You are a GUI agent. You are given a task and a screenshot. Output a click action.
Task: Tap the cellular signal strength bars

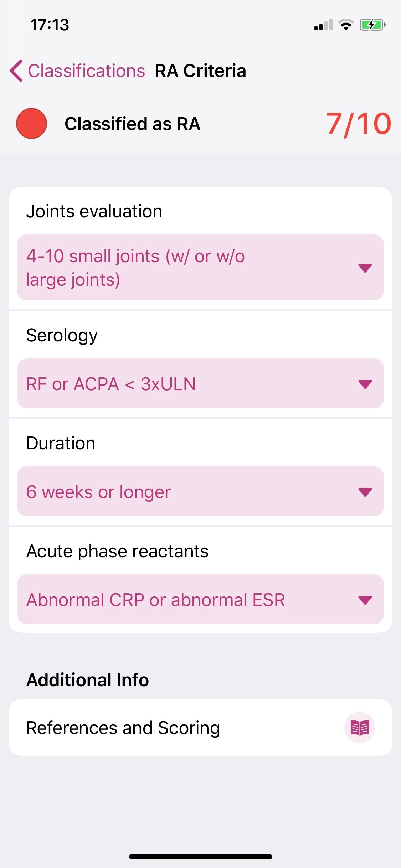(323, 25)
